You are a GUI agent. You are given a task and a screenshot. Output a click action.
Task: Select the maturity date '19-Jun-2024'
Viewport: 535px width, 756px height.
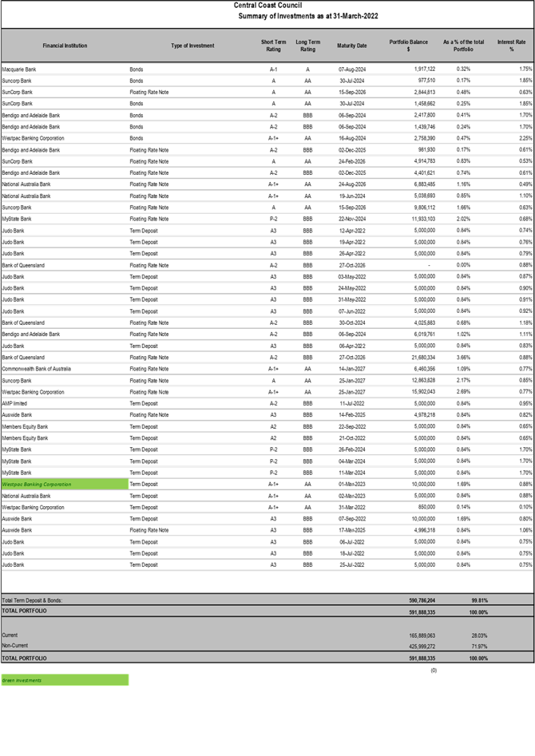pyautogui.click(x=352, y=196)
